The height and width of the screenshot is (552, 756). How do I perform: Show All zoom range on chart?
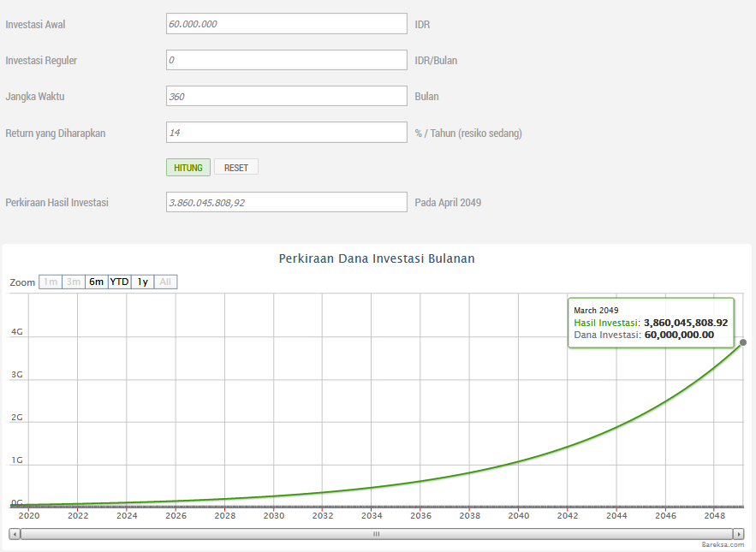pos(166,282)
